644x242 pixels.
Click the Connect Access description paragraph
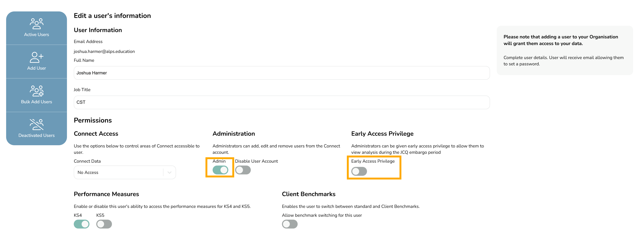pyautogui.click(x=136, y=149)
